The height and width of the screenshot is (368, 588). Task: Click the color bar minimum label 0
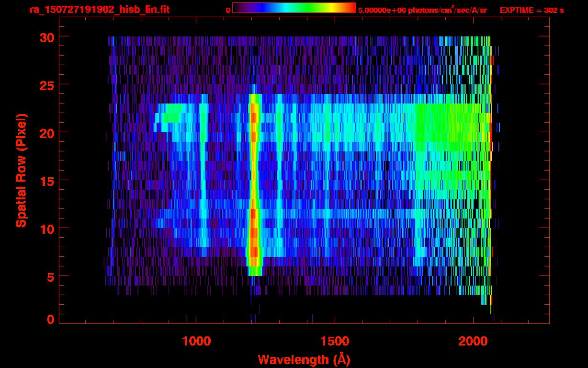[228, 10]
